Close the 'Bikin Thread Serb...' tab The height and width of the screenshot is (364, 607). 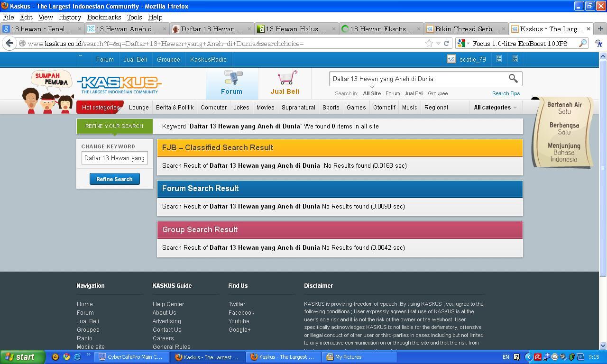coord(504,29)
